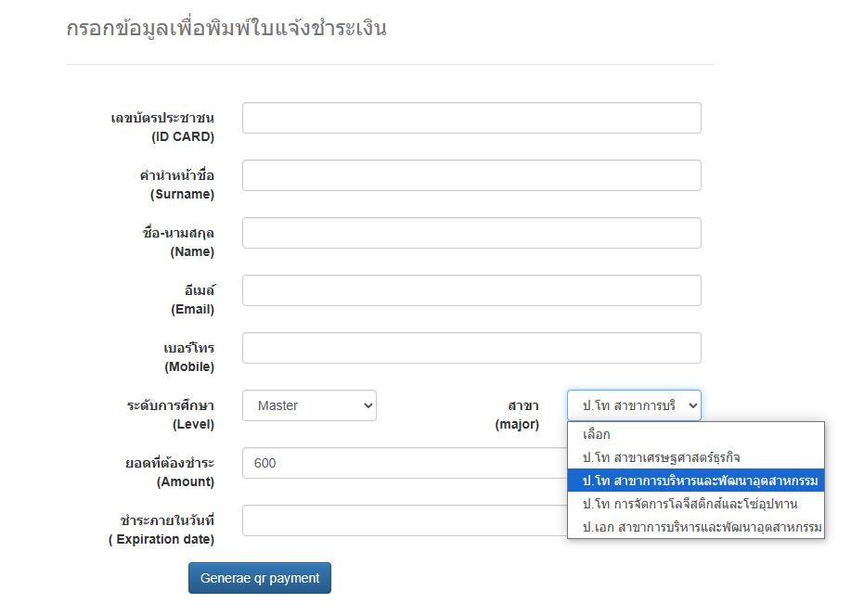Click the Name input field
Screen dimensions: 864x616
[x=471, y=233]
